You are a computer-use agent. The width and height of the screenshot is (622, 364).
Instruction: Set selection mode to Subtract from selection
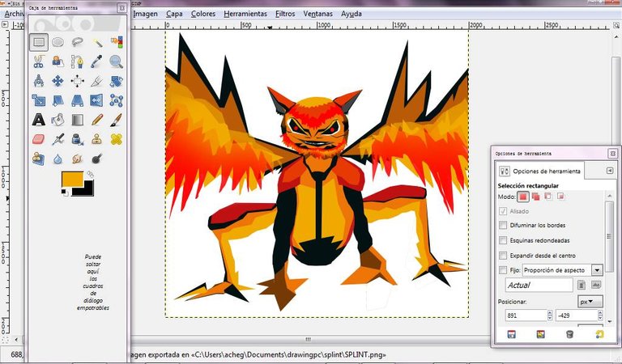tap(548, 197)
